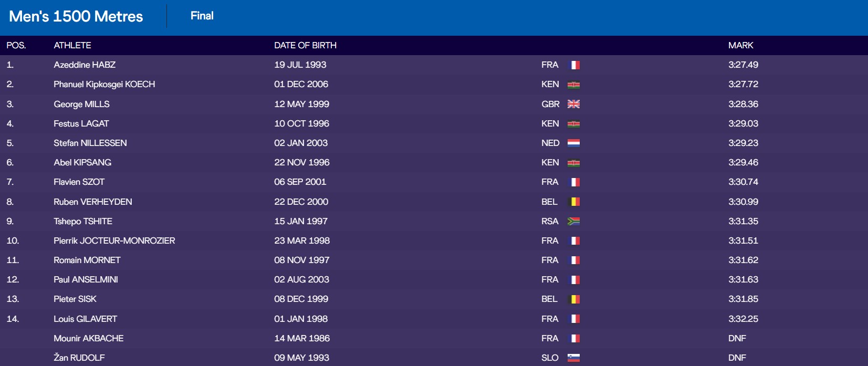Click the 3:27.49 winning mark

click(x=744, y=65)
